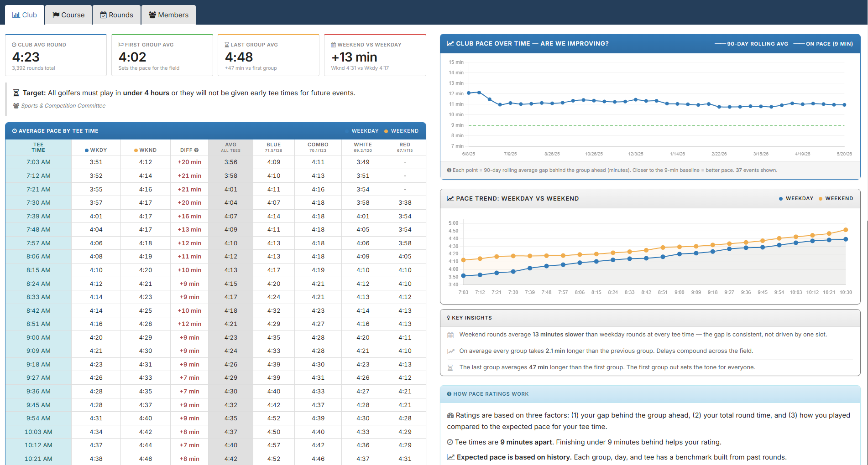Sort by the COMBO tees column header

point(318,147)
